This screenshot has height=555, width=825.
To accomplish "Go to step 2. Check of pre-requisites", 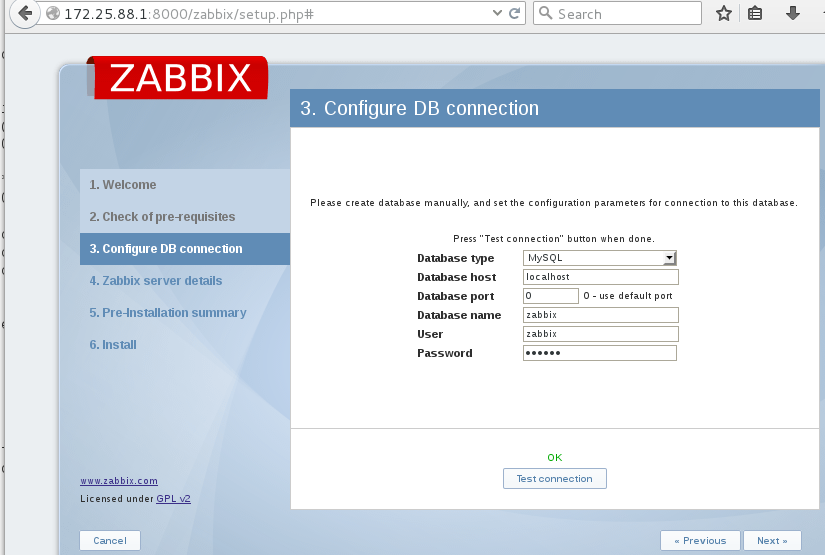I will pos(162,217).
